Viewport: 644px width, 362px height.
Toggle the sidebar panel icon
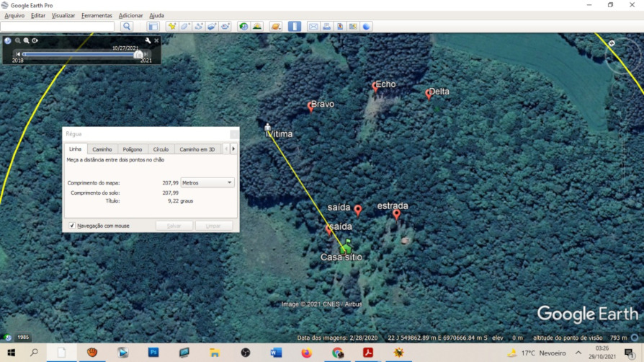coord(153,27)
